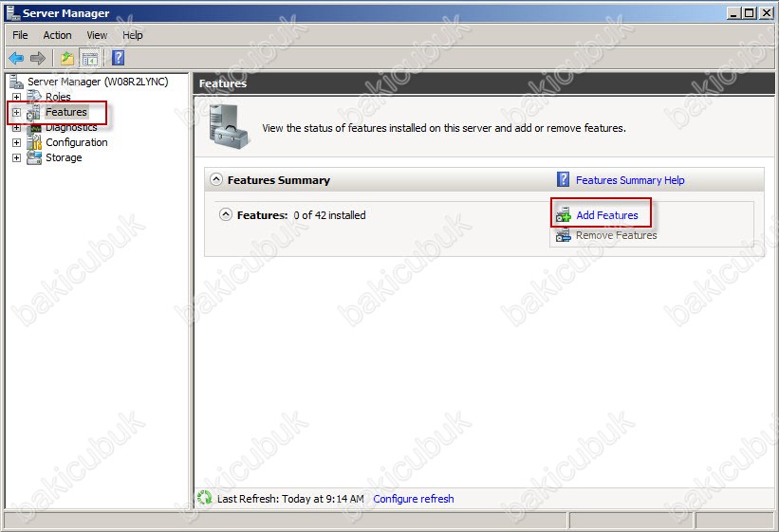Click the Features tree icon
The width and height of the screenshot is (779, 532).
coord(34,113)
